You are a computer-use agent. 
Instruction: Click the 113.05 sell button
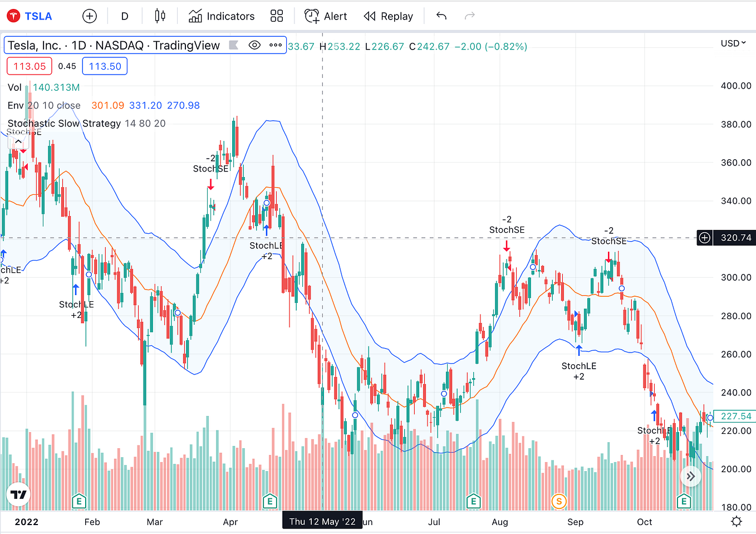click(29, 66)
